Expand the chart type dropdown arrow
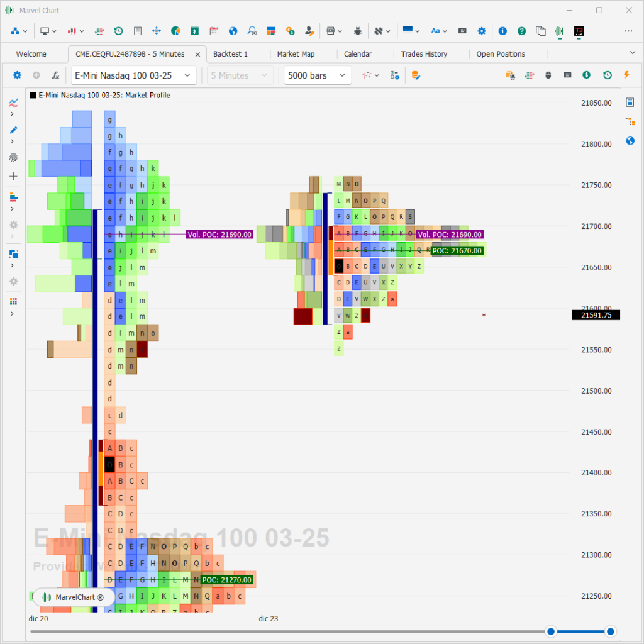 tap(377, 76)
